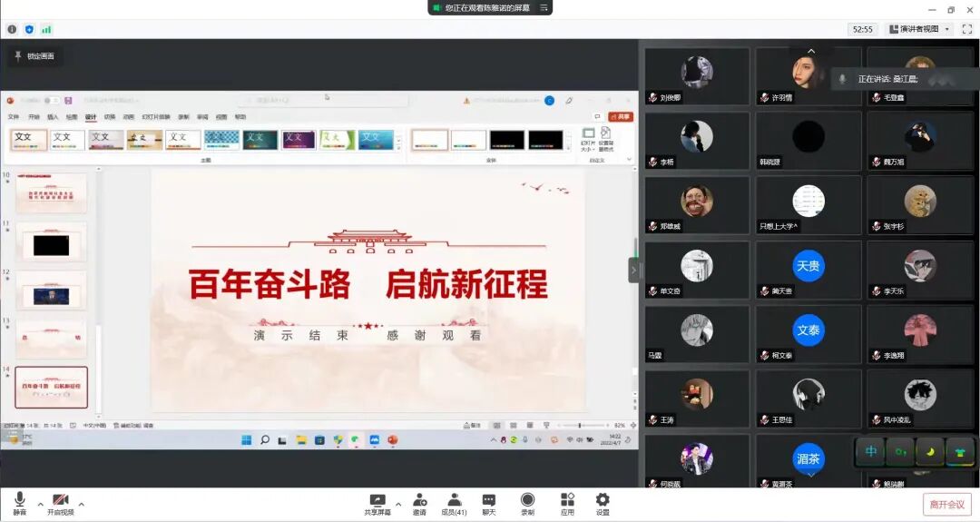Open the 幻灯片放映 tab in the shared PowerPoint
The image size is (980, 522).
coord(156,117)
